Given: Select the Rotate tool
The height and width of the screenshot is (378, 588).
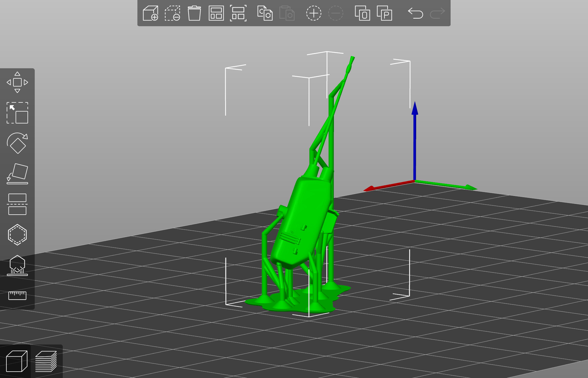Looking at the screenshot, I should coord(17,143).
